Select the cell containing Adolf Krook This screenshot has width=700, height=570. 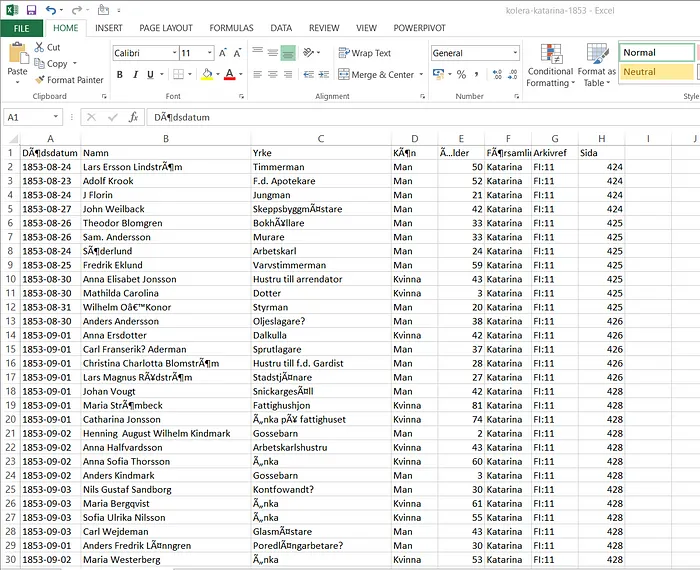coord(107,181)
